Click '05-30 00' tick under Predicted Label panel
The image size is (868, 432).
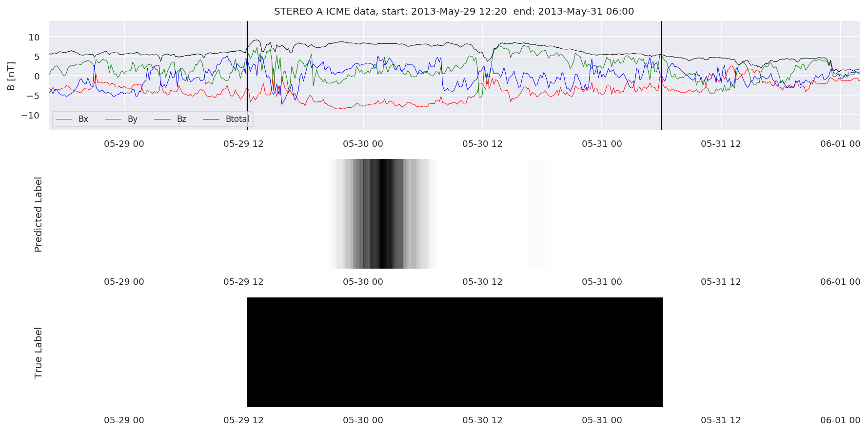coord(363,282)
